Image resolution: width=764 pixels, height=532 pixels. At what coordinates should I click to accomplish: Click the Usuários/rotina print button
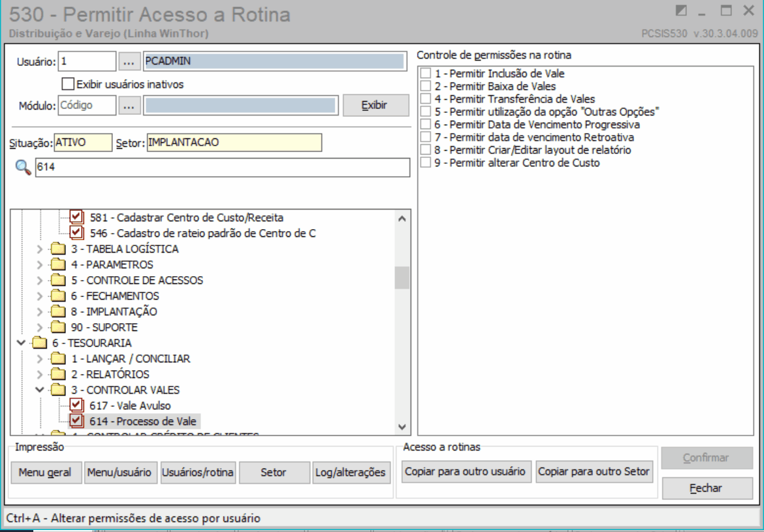pos(199,472)
